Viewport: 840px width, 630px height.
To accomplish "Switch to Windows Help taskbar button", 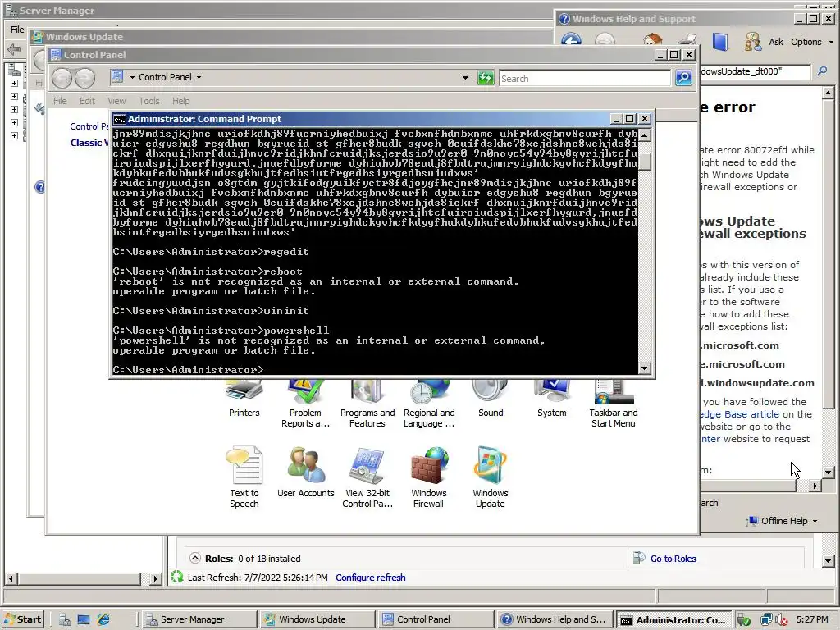I will click(x=555, y=619).
